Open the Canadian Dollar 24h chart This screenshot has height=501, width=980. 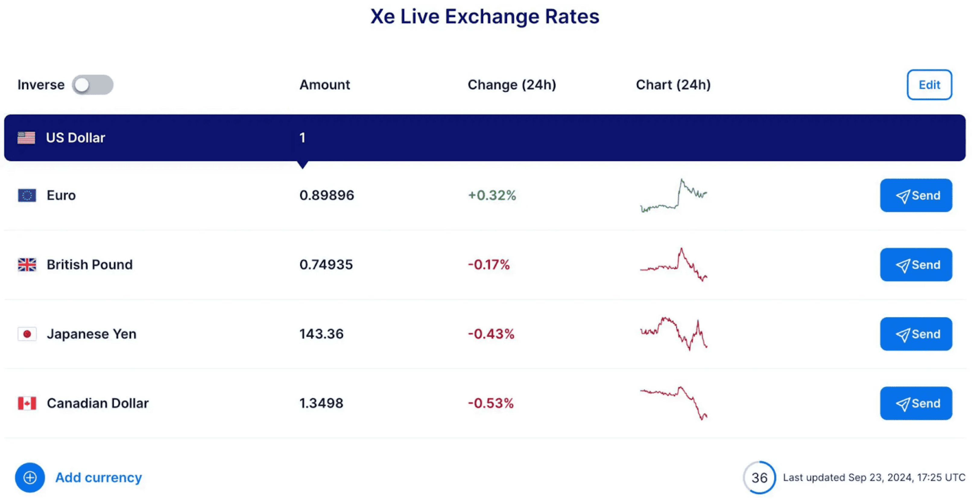(673, 403)
